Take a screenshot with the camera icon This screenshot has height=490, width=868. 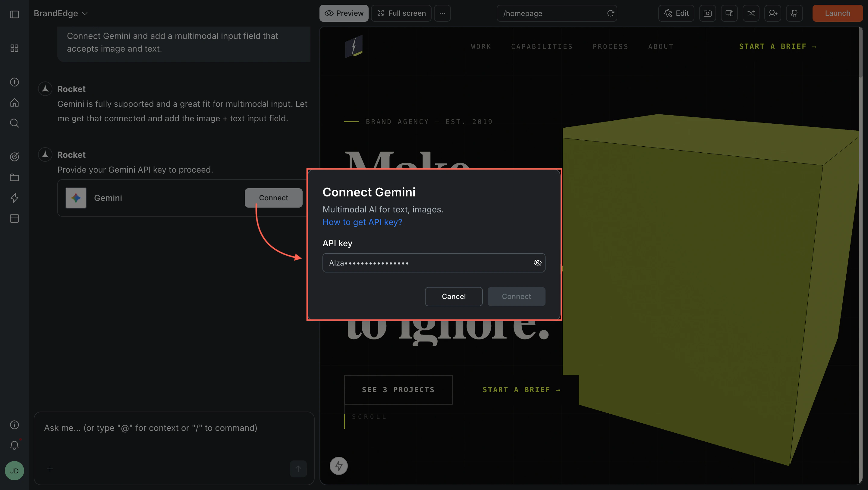tap(708, 13)
